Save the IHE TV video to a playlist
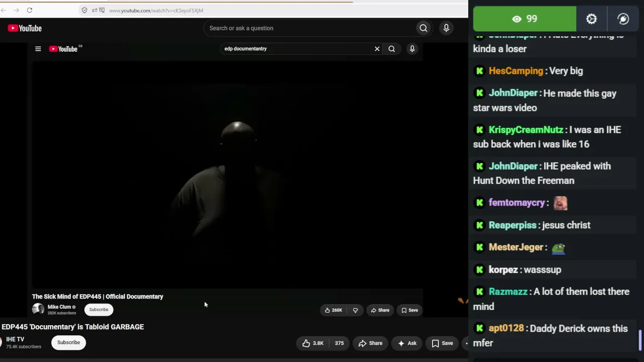 tap(442, 343)
